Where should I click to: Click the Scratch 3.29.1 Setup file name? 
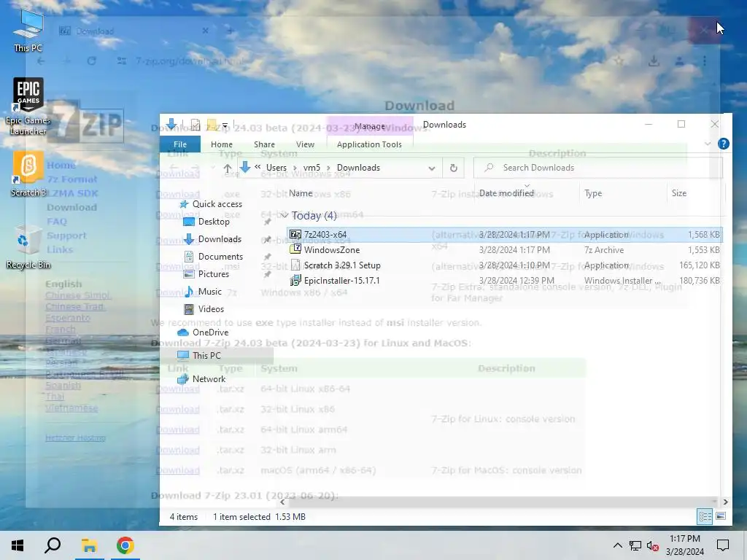point(342,265)
